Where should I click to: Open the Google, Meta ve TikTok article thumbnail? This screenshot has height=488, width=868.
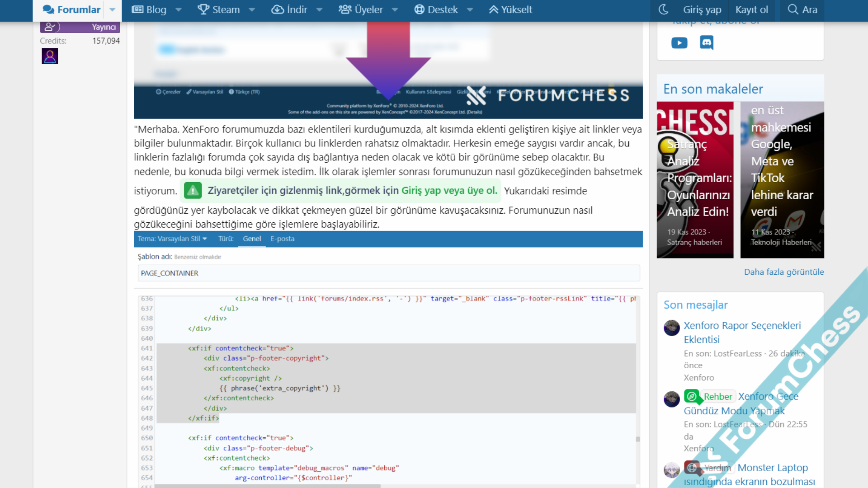(x=782, y=179)
